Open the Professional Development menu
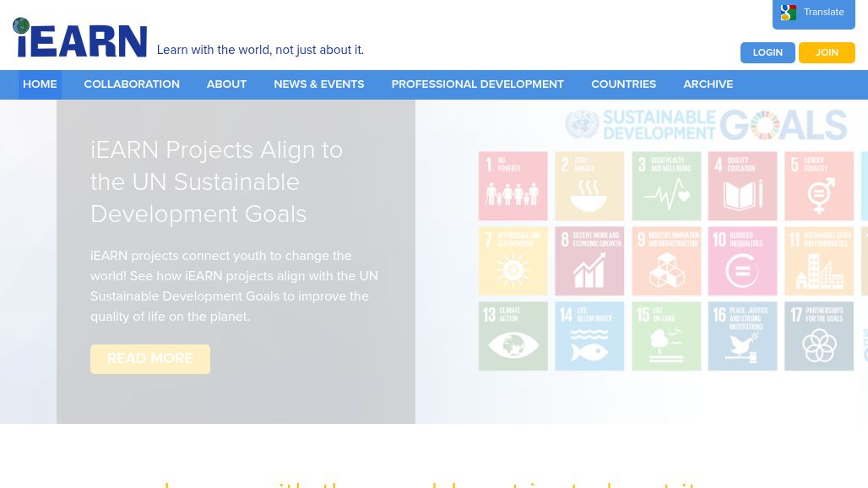The height and width of the screenshot is (488, 868). click(x=477, y=84)
